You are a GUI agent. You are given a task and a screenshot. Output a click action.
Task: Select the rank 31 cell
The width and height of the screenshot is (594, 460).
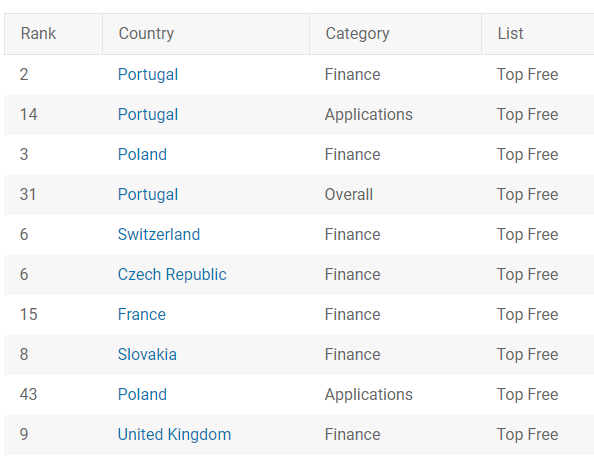tap(28, 195)
